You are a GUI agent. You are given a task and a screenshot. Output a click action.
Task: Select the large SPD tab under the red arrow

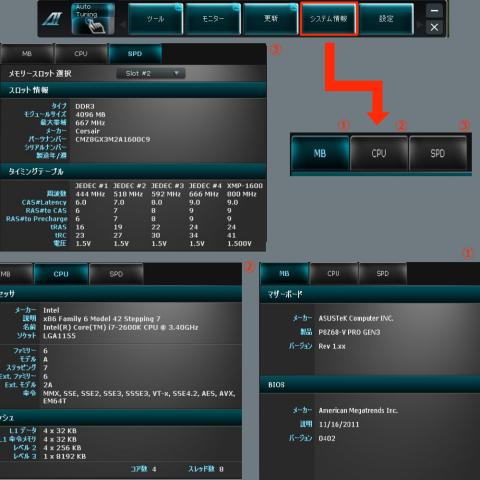coord(437,153)
